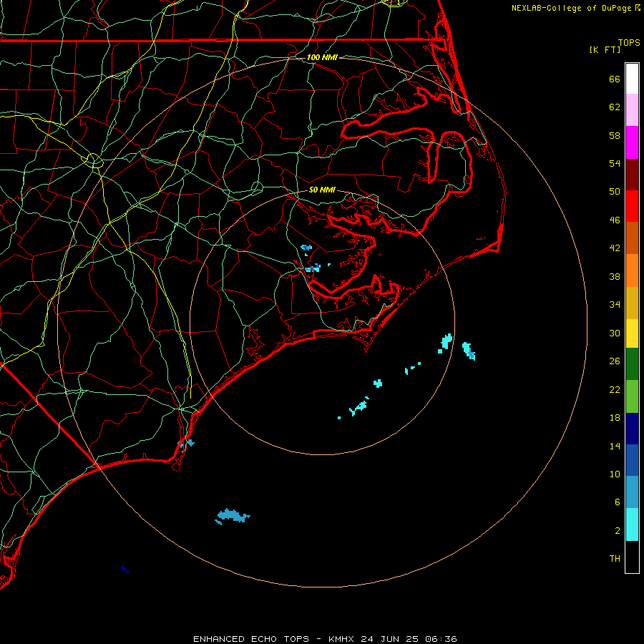Click the 'TOPS' legend heading
This screenshot has width=644, height=644.
pyautogui.click(x=629, y=43)
